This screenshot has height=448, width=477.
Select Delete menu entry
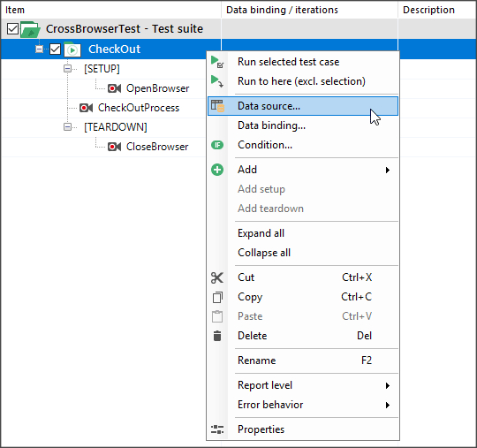pyautogui.click(x=303, y=336)
